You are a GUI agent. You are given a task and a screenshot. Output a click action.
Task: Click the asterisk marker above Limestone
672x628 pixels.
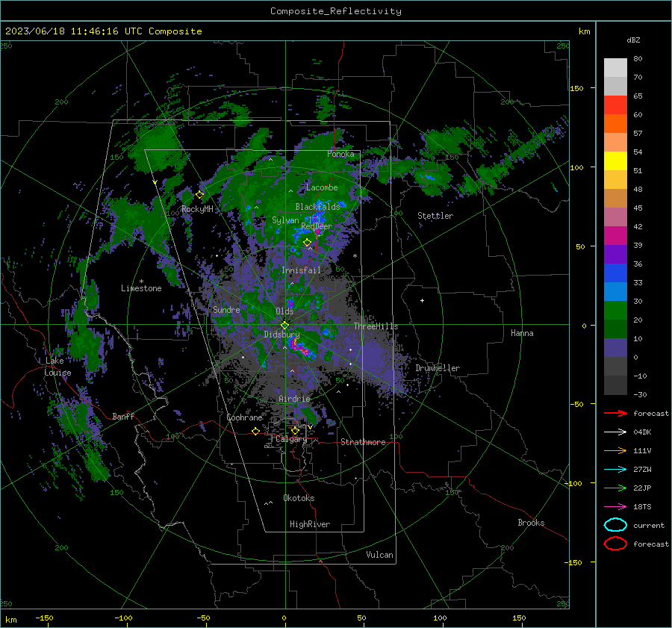[x=141, y=282]
